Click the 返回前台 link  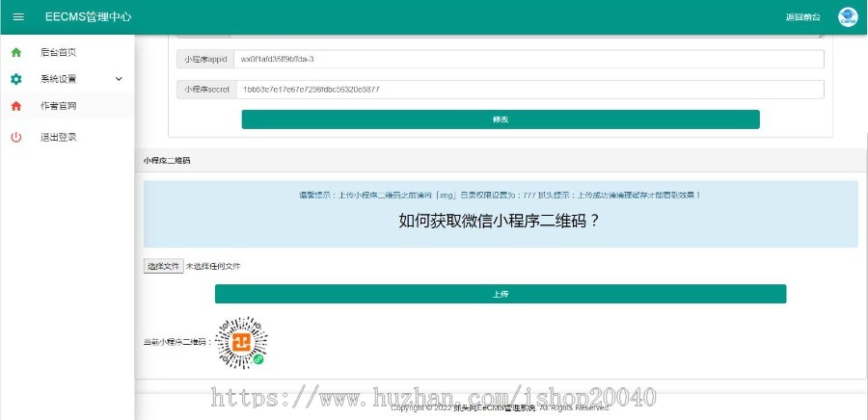(802, 17)
